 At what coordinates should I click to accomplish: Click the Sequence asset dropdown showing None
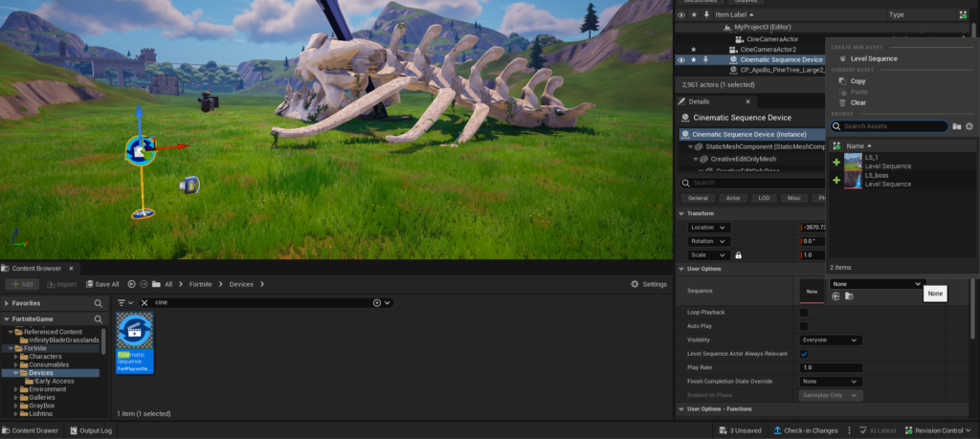[877, 283]
